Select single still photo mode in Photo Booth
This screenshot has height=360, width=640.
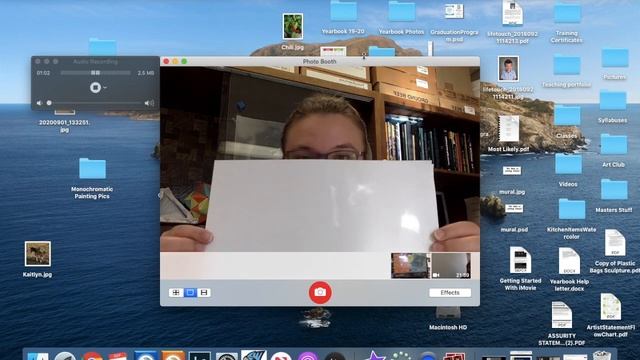tap(190, 293)
